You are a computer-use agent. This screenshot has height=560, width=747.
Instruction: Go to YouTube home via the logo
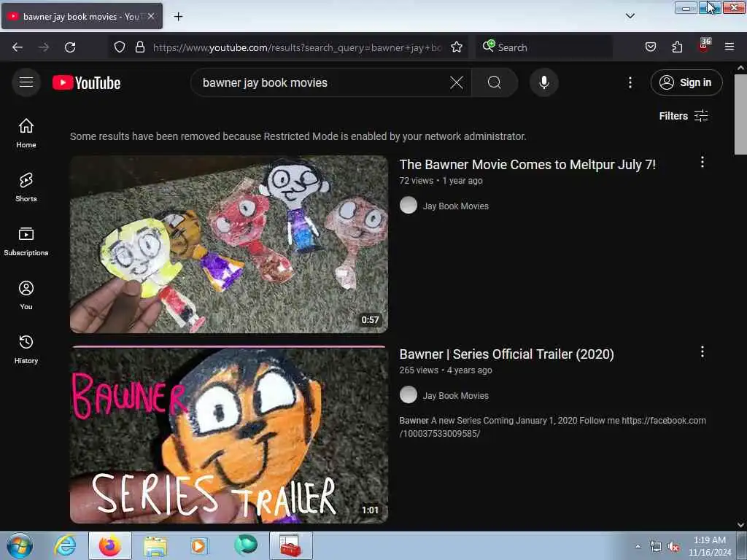86,83
